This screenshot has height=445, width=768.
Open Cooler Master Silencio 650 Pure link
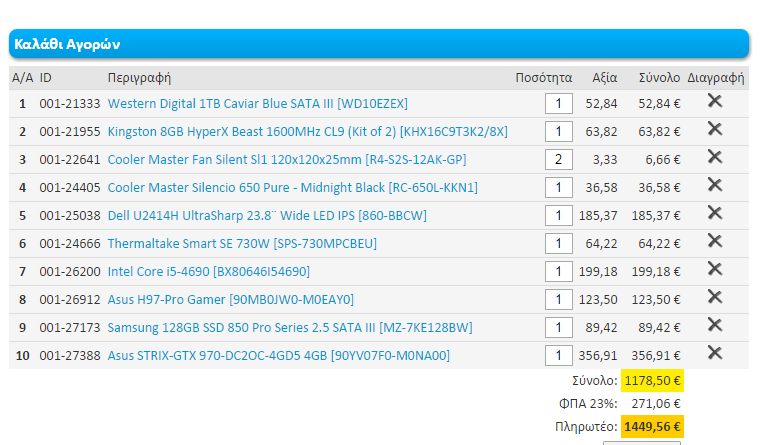[x=292, y=187]
